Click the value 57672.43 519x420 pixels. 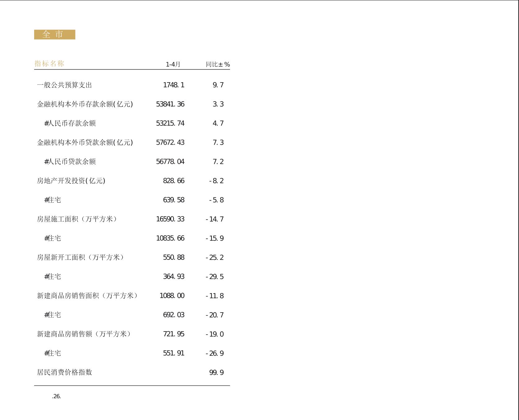coord(170,142)
